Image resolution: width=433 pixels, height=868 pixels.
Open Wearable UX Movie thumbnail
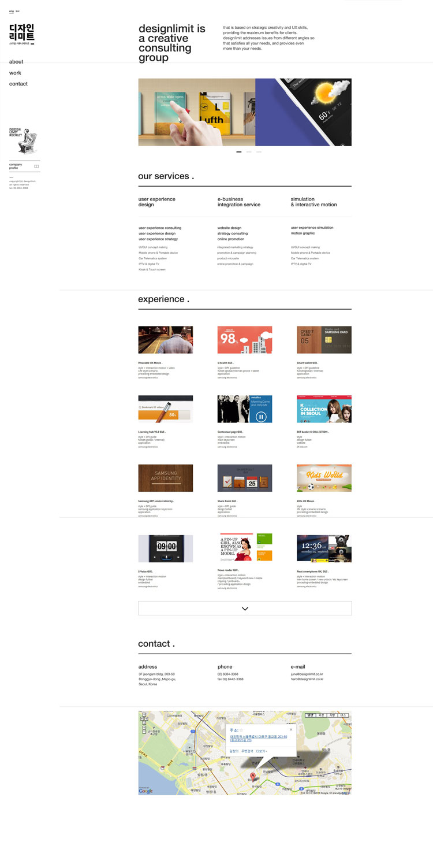(x=166, y=340)
